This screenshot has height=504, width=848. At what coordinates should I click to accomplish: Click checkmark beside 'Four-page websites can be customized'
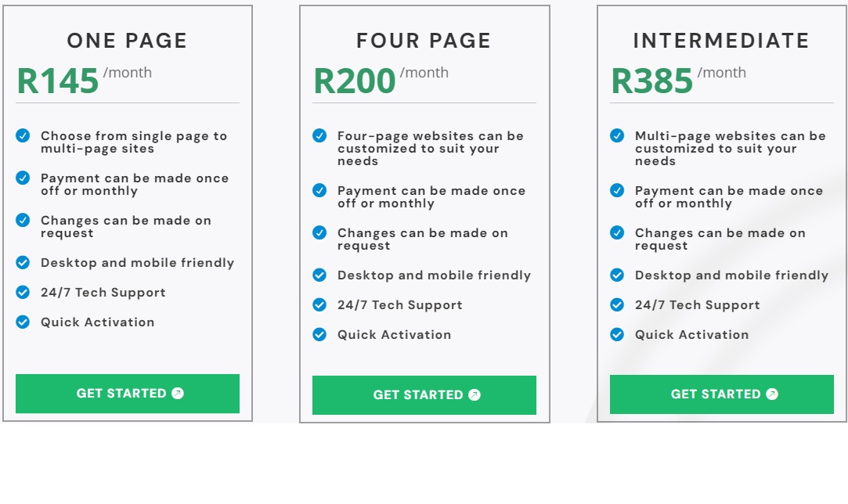[x=319, y=135]
